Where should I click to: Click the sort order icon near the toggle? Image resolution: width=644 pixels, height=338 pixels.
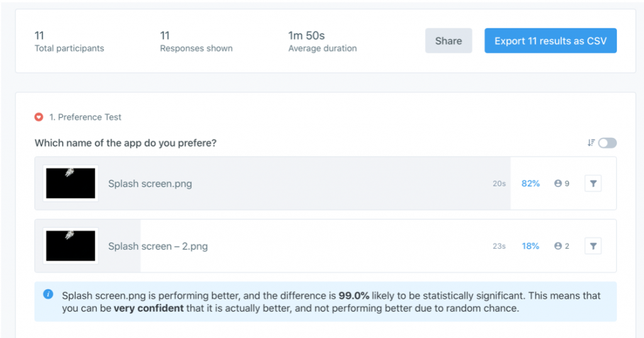pyautogui.click(x=591, y=143)
